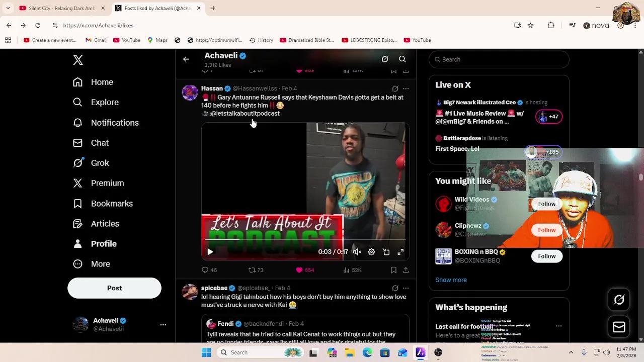
Task: Open browser extensions puzzle icon
Action: click(x=551, y=25)
